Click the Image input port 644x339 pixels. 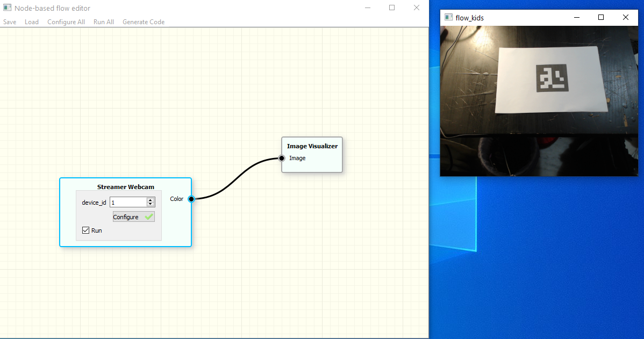[x=282, y=158]
